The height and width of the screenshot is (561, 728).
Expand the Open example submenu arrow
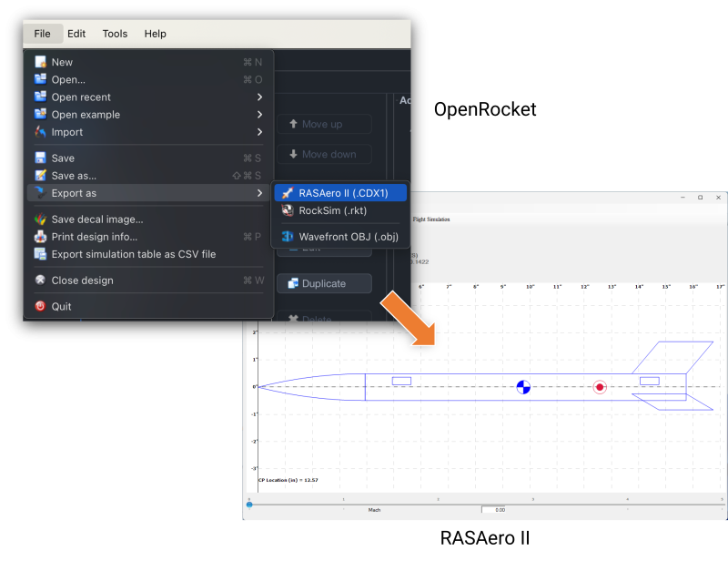coord(259,115)
